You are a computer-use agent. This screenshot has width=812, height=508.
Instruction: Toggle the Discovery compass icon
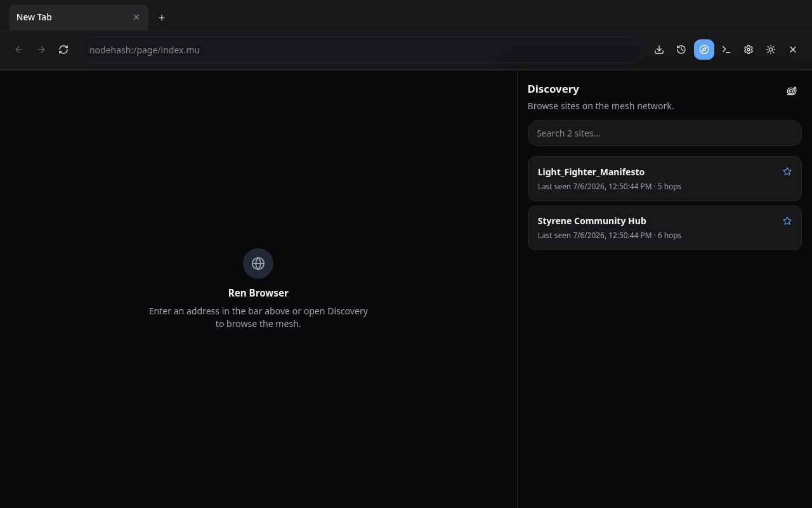[704, 50]
